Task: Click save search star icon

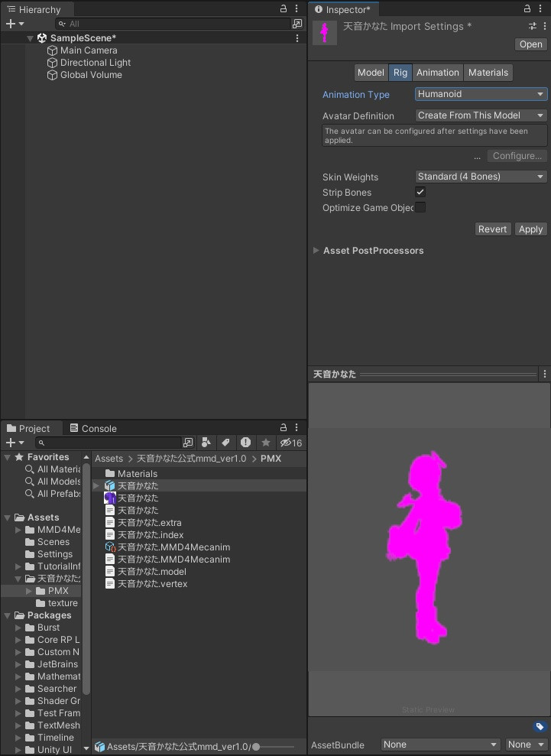Action: coord(266,442)
